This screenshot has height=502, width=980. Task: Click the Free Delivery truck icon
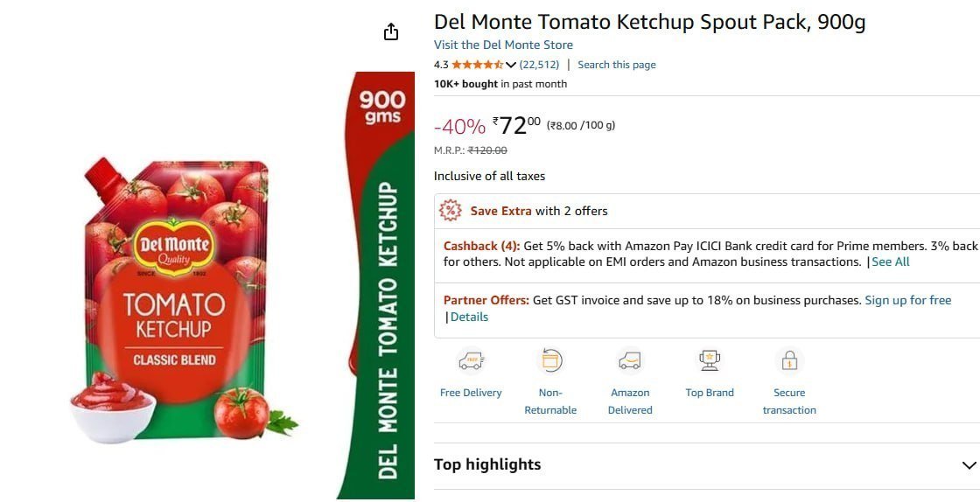[471, 360]
